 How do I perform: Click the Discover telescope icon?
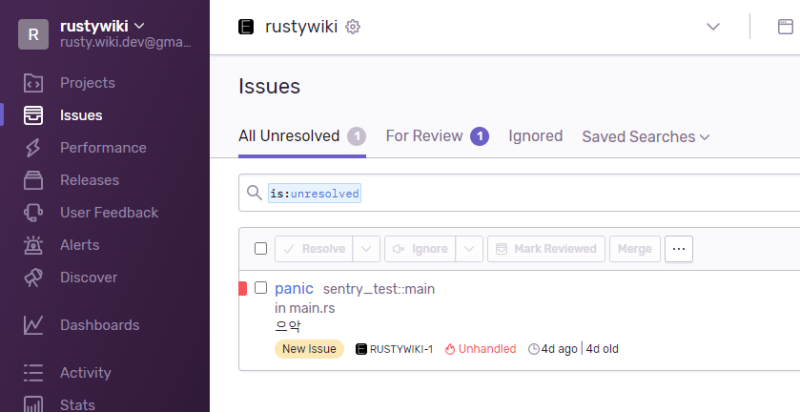pos(33,277)
